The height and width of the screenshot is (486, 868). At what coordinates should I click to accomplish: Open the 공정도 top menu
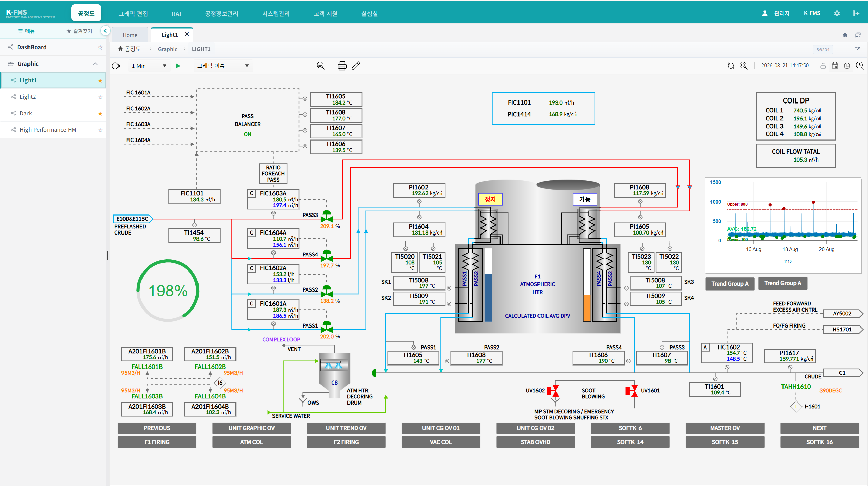point(86,13)
